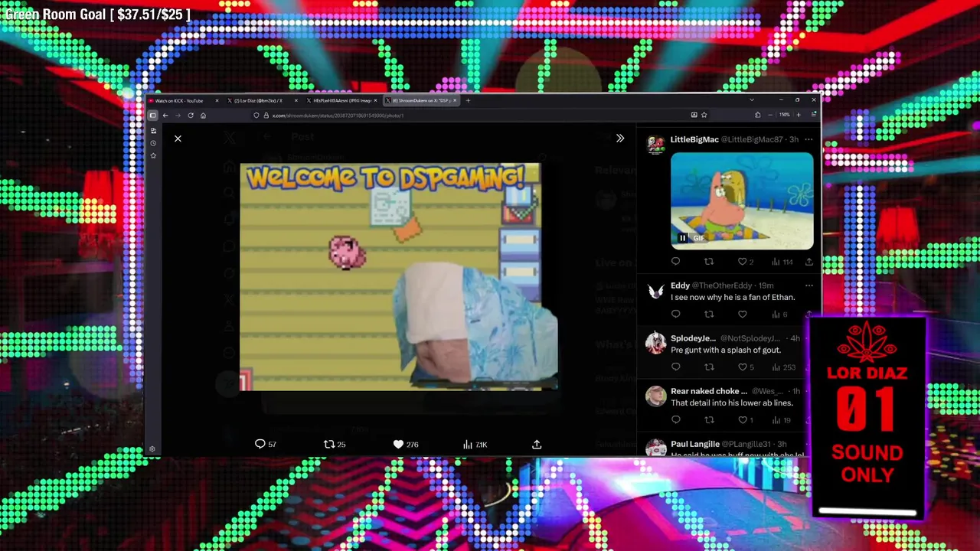Image resolution: width=980 pixels, height=551 pixels.
Task: Like SplodeyJe...'s gout comment
Action: 745,367
